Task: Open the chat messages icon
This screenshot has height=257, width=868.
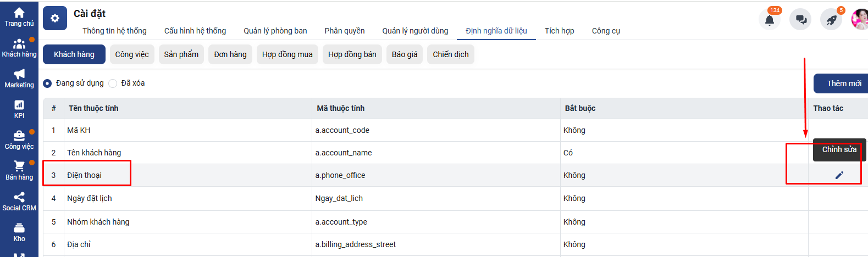Action: 800,20
